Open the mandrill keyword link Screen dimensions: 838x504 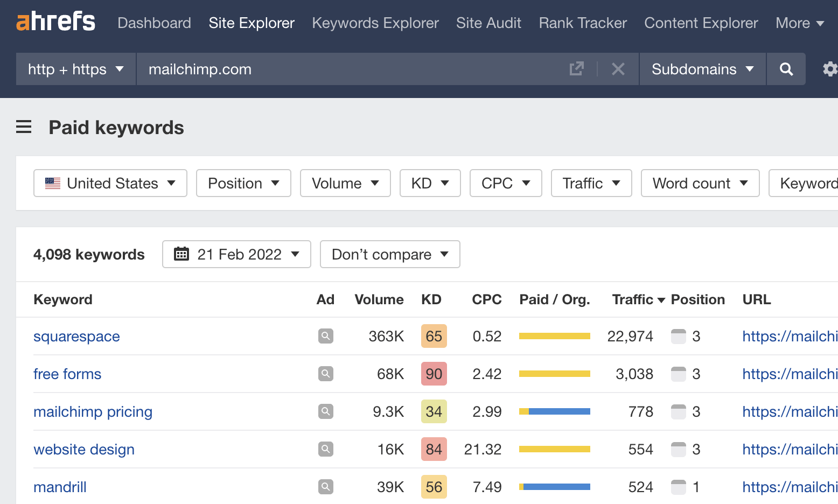pyautogui.click(x=60, y=487)
